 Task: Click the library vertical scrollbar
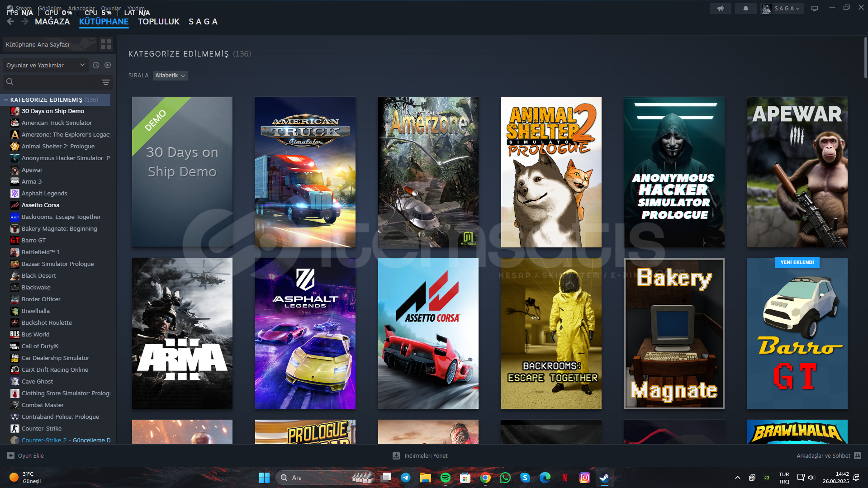click(x=865, y=58)
